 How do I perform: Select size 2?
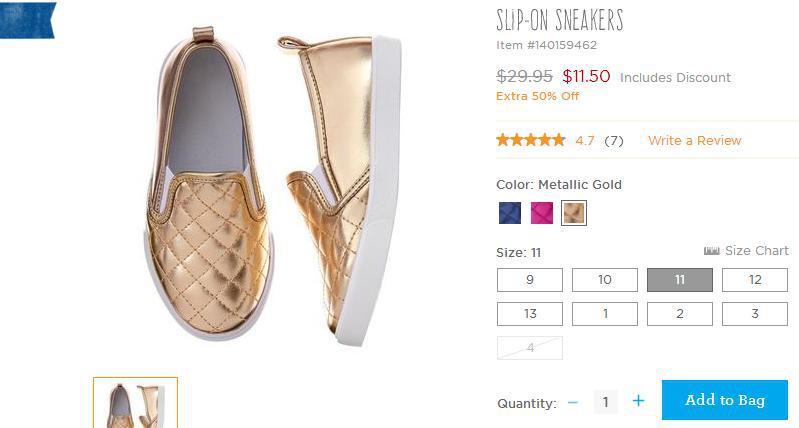680,314
